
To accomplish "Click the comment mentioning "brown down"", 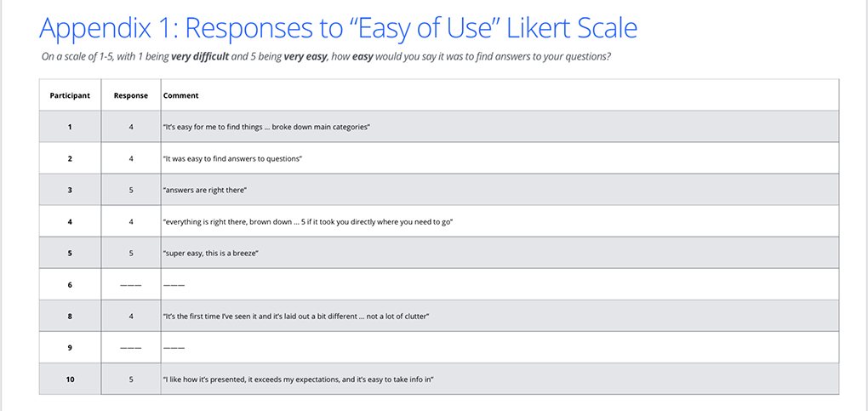I will coord(306,221).
